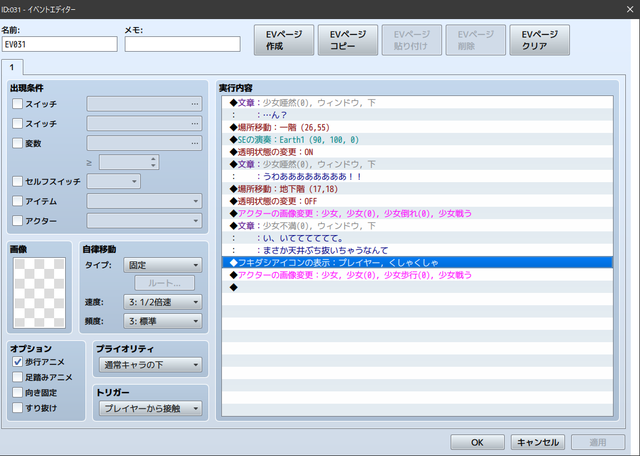
Task: Click the ルート... button
Action: 164,283
